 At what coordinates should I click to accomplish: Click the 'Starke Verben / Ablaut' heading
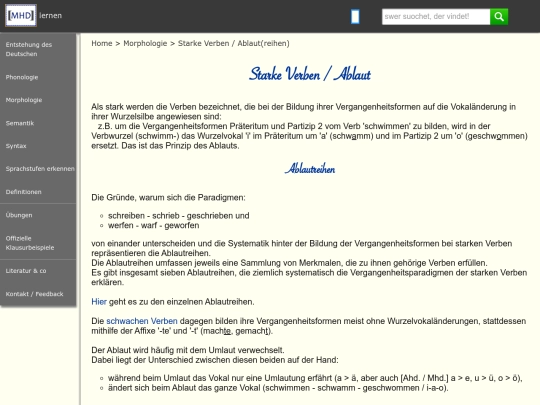pos(310,74)
